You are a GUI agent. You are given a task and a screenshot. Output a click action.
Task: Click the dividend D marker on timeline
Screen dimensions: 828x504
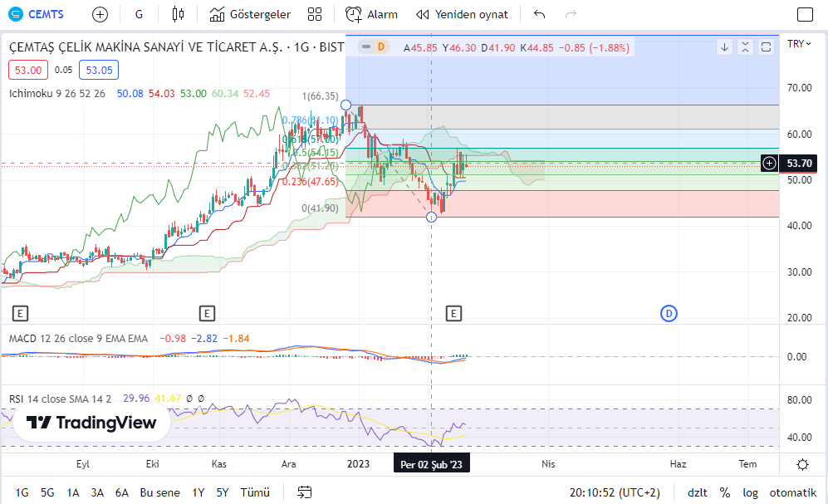pyautogui.click(x=669, y=314)
